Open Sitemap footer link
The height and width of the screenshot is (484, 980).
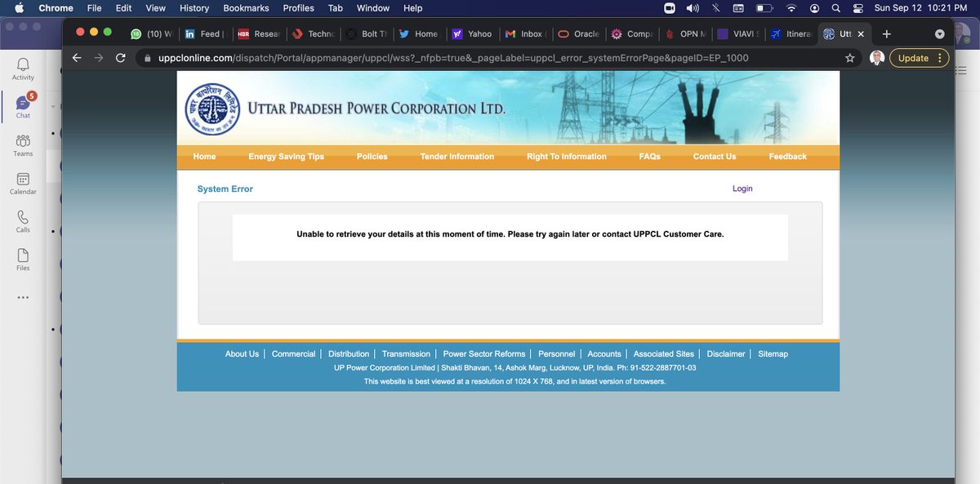click(x=773, y=354)
